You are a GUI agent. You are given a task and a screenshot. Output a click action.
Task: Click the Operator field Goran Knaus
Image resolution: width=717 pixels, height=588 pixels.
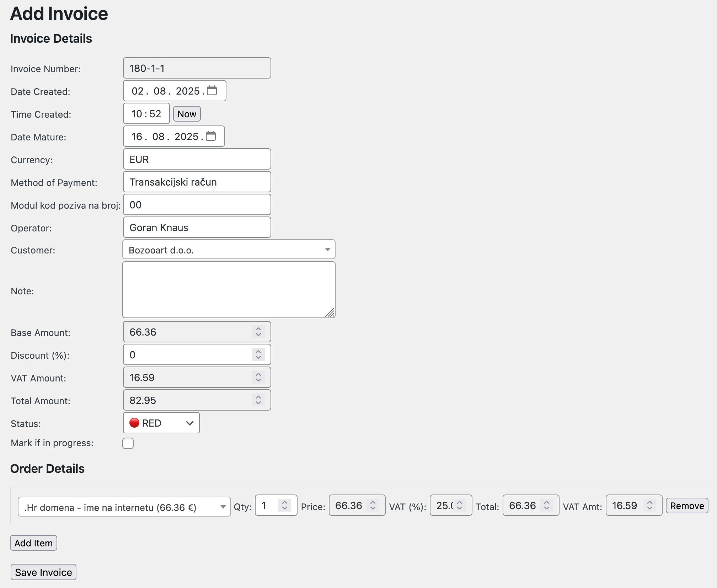197,228
